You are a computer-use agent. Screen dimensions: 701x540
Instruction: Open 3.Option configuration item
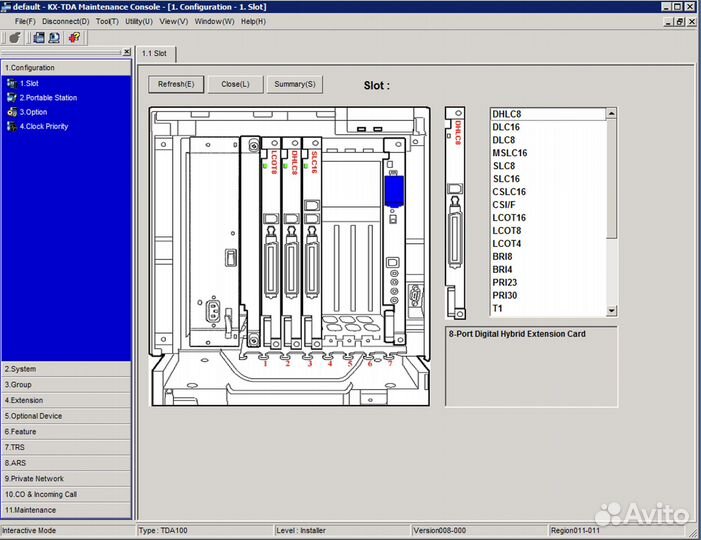click(33, 112)
